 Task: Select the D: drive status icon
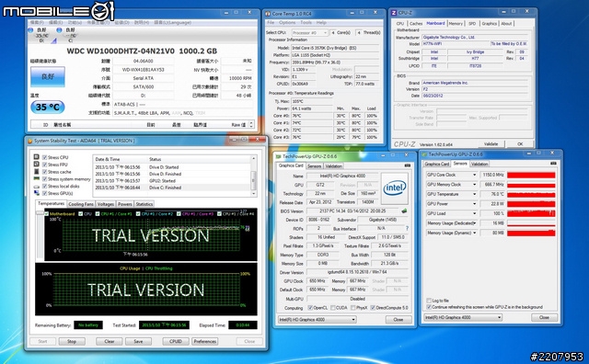point(31,30)
